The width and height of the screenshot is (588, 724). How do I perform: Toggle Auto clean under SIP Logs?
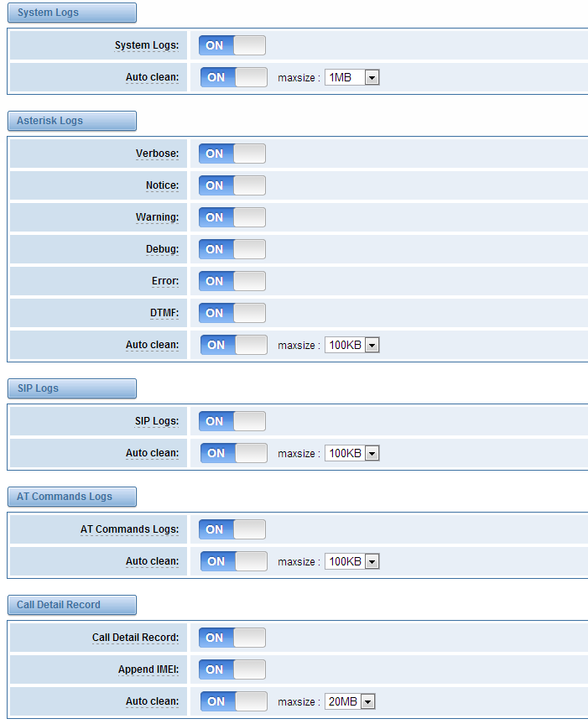(x=234, y=453)
